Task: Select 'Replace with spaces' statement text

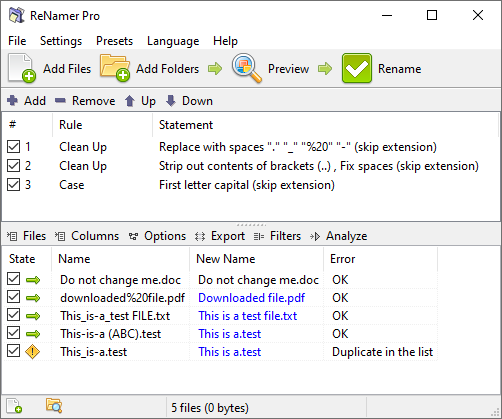Action: click(x=298, y=147)
